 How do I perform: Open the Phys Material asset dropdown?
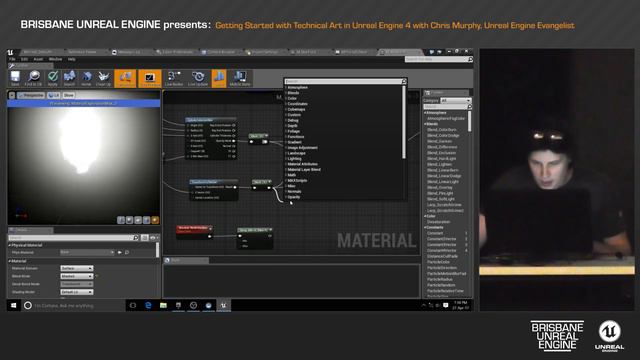(x=87, y=253)
